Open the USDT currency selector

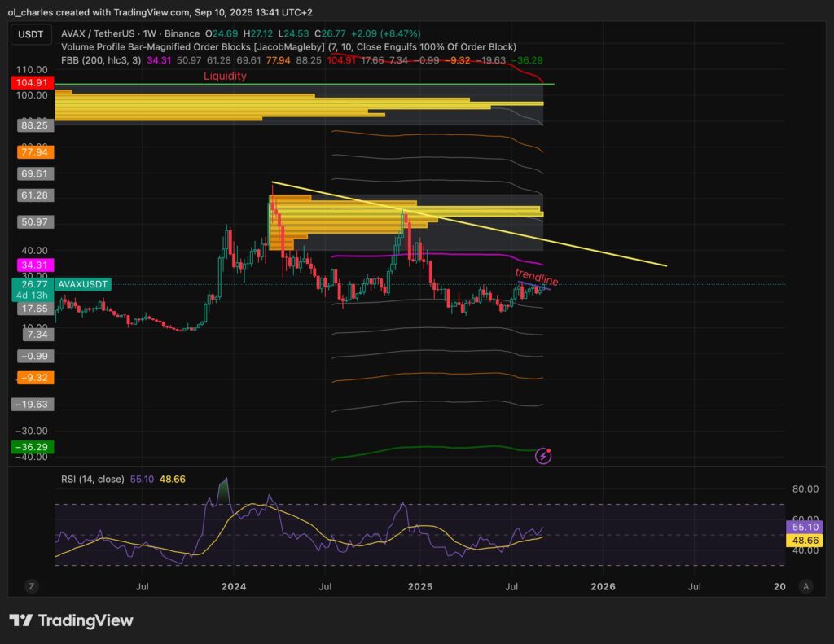(33, 33)
